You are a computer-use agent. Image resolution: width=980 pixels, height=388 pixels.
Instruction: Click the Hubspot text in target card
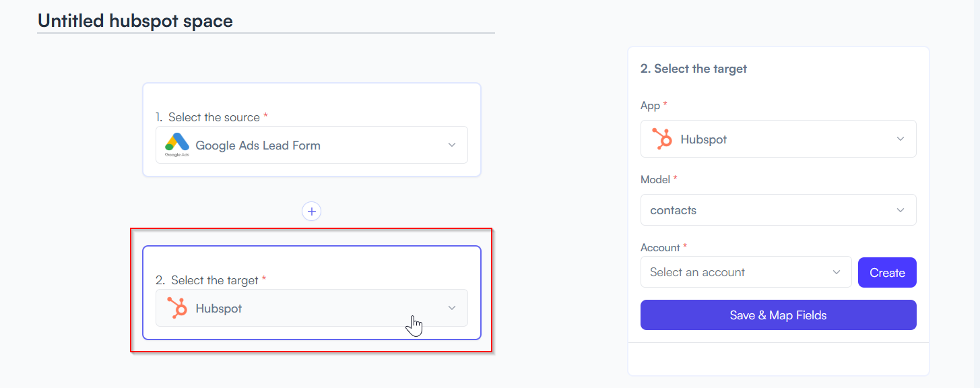click(x=218, y=309)
